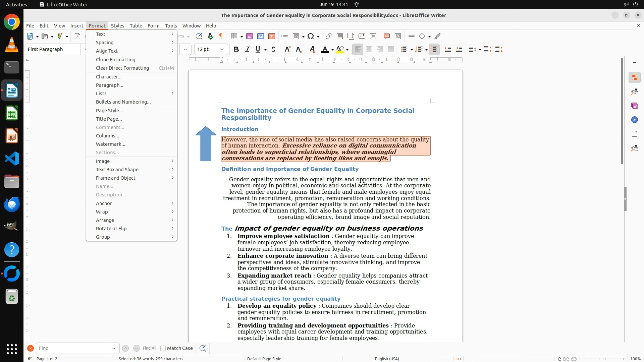The height and width of the screenshot is (362, 644).
Task: Expand the Find history dropdown arrow
Action: [114, 348]
